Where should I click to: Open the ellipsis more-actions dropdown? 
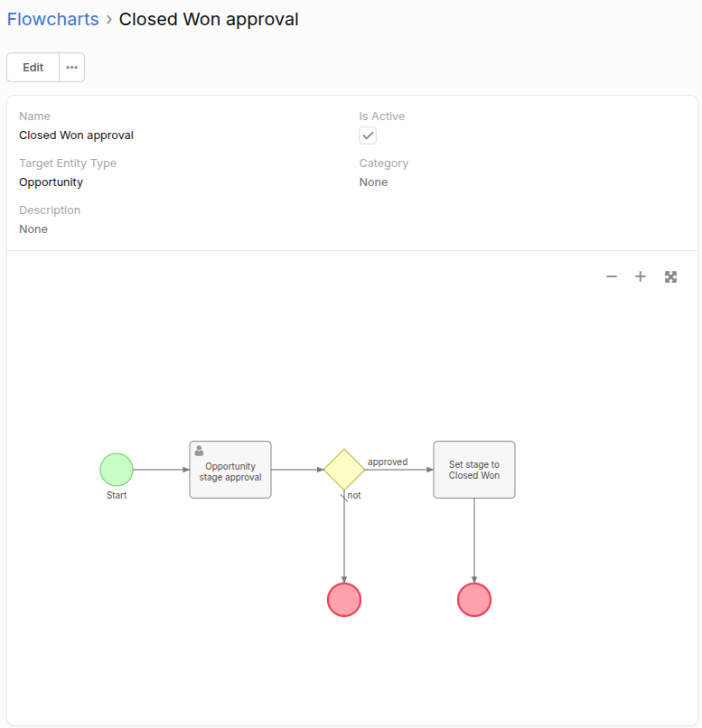click(x=72, y=68)
